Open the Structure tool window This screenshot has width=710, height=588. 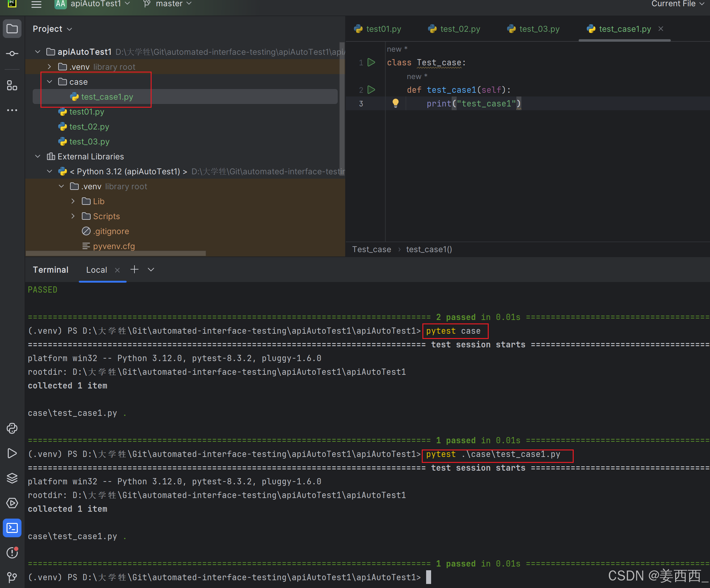point(12,86)
